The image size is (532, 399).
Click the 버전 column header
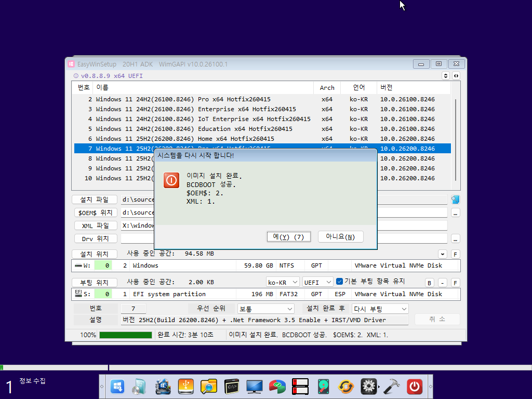tap(414, 87)
